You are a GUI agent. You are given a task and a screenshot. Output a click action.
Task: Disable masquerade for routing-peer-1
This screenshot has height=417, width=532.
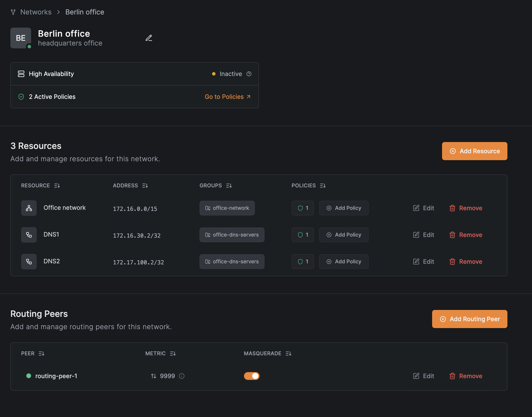click(252, 376)
